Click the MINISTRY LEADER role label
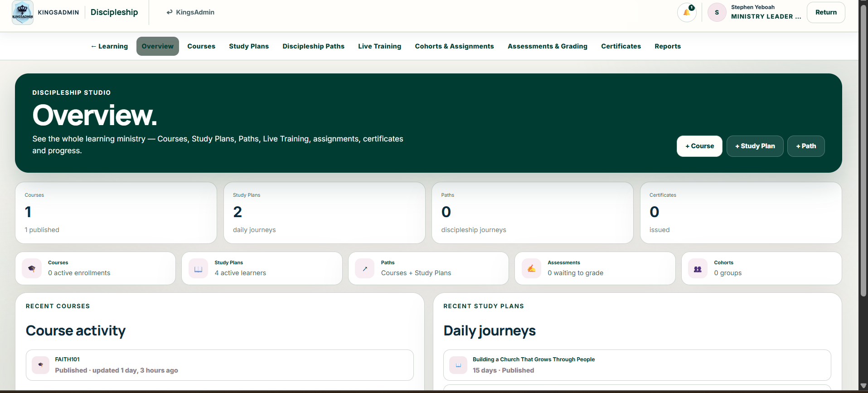 [766, 16]
